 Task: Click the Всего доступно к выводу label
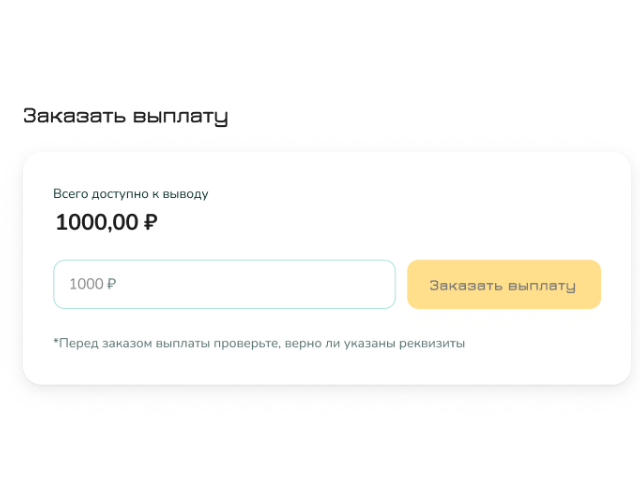tap(130, 194)
